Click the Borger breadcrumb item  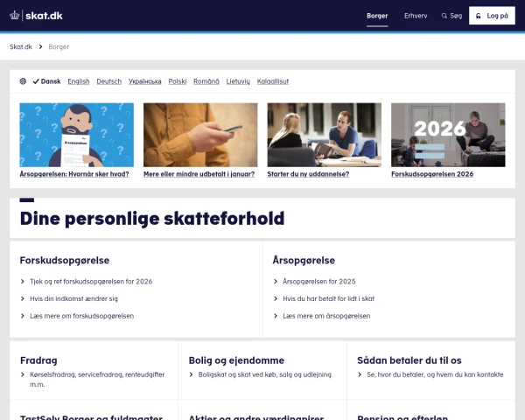(x=59, y=46)
